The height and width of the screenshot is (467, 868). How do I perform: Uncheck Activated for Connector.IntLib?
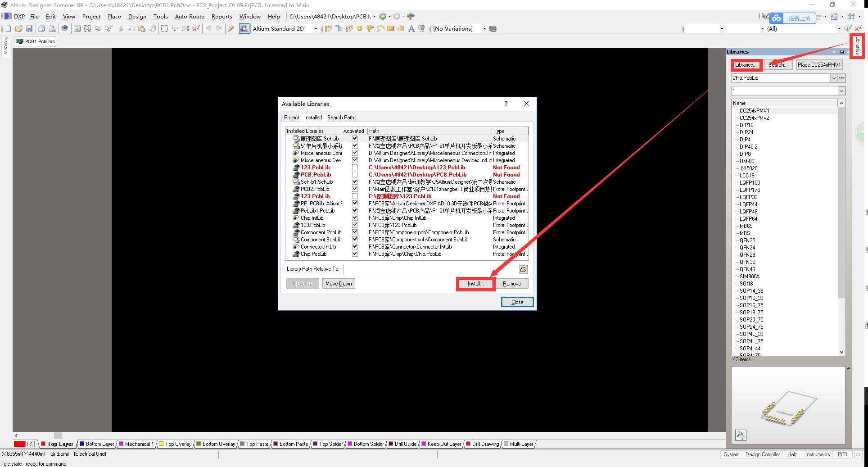coord(355,247)
